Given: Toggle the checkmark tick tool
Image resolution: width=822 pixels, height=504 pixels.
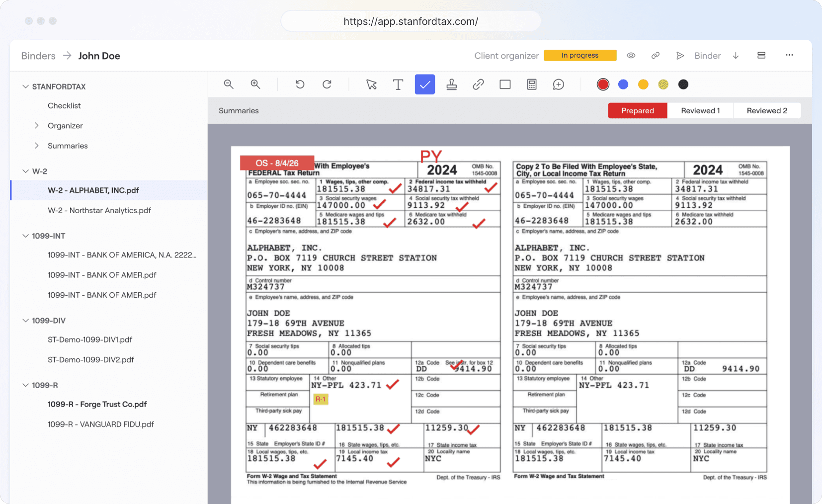Looking at the screenshot, I should tap(425, 84).
